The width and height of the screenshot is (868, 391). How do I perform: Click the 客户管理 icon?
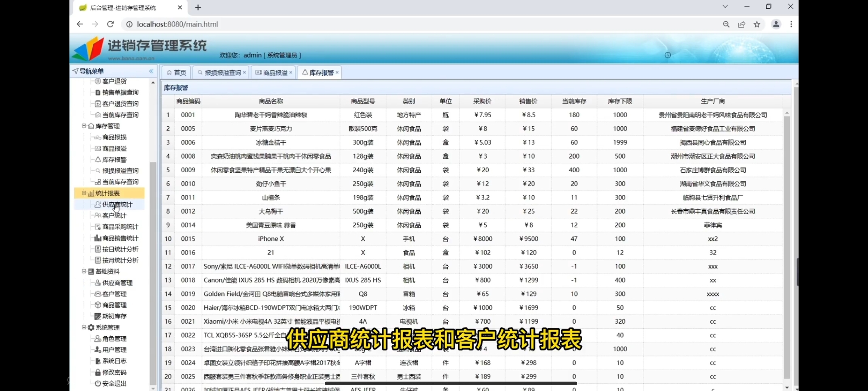[x=98, y=294]
